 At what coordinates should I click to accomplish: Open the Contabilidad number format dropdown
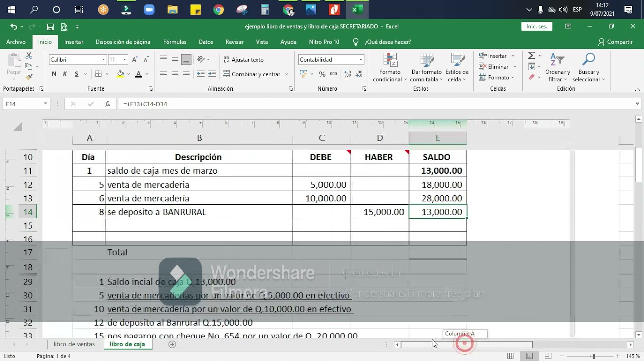(361, 60)
